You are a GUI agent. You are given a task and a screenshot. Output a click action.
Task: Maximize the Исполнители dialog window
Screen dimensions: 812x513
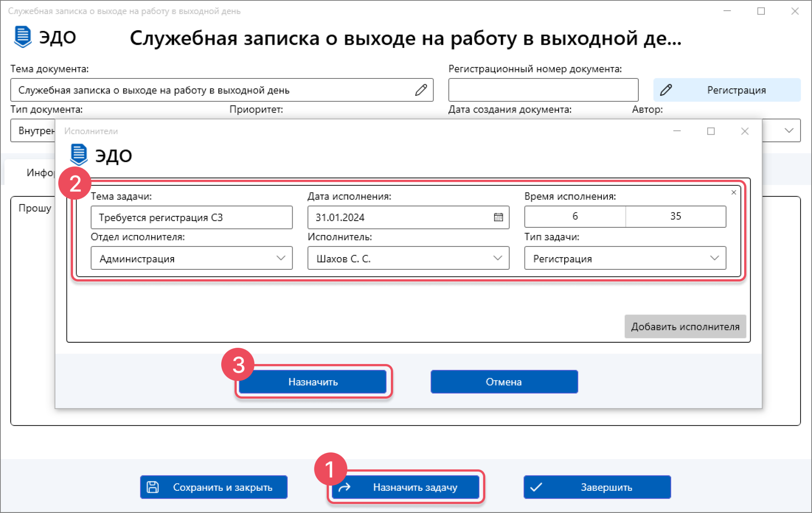point(711,131)
